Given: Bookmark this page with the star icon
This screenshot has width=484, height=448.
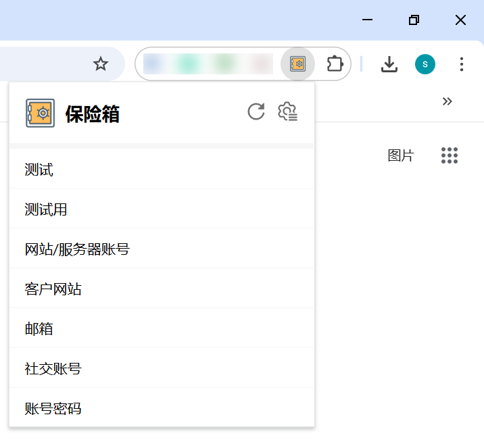Looking at the screenshot, I should pos(101,64).
